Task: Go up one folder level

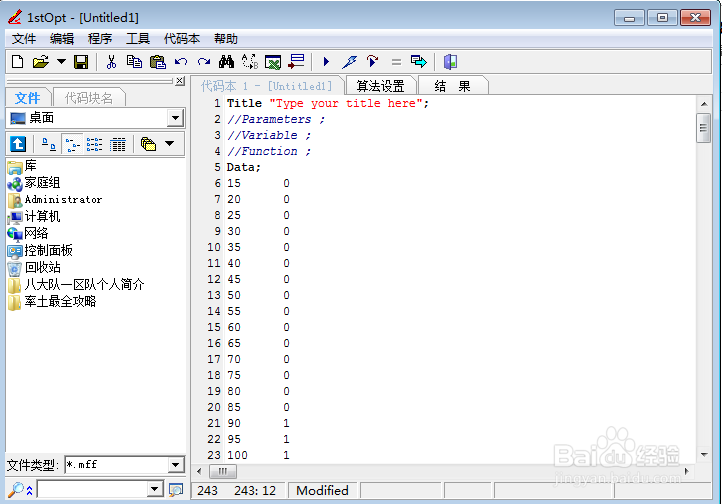Action: point(18,144)
